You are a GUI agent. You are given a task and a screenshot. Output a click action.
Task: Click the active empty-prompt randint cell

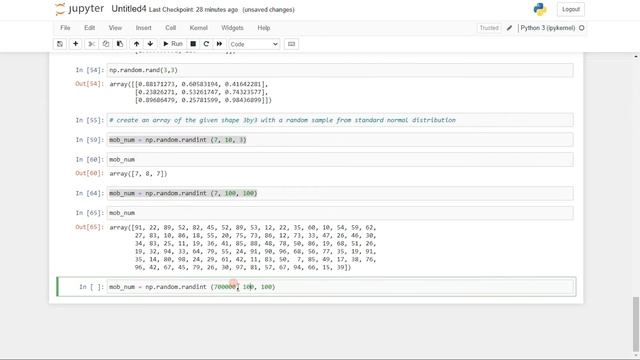(x=340, y=287)
